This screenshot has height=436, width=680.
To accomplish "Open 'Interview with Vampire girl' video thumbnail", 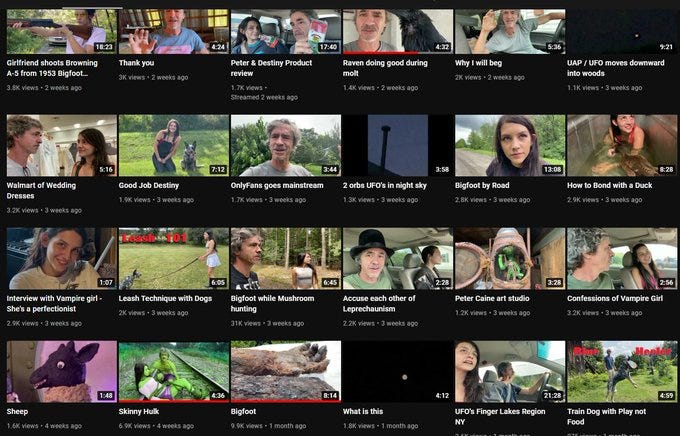I will pyautogui.click(x=62, y=259).
